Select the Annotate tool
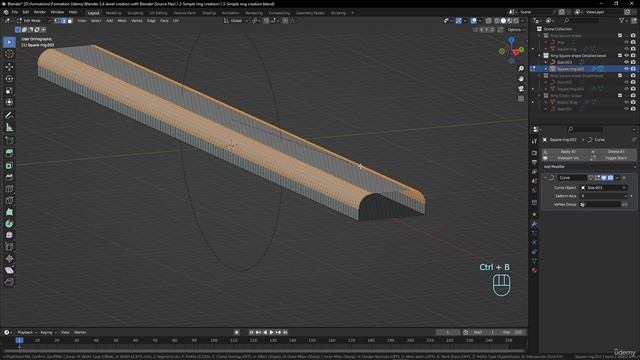 [x=9, y=116]
